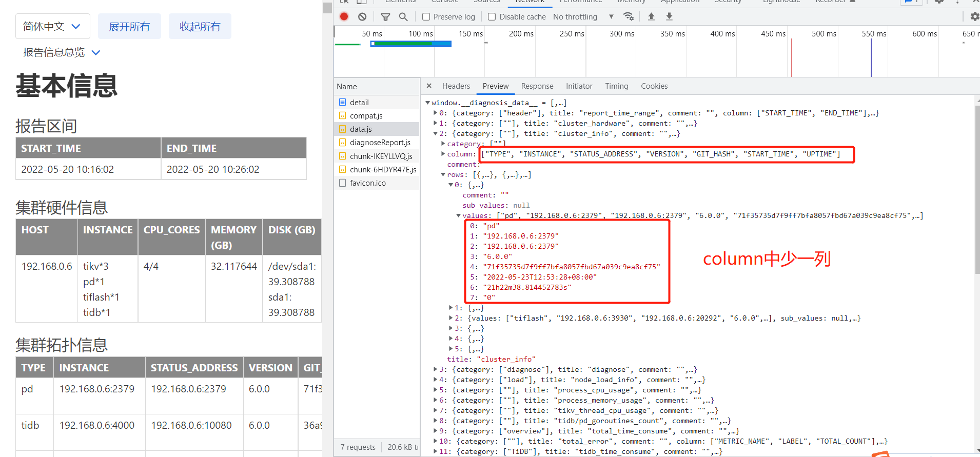The image size is (980, 457).
Task: Close the request details pane
Action: click(429, 86)
